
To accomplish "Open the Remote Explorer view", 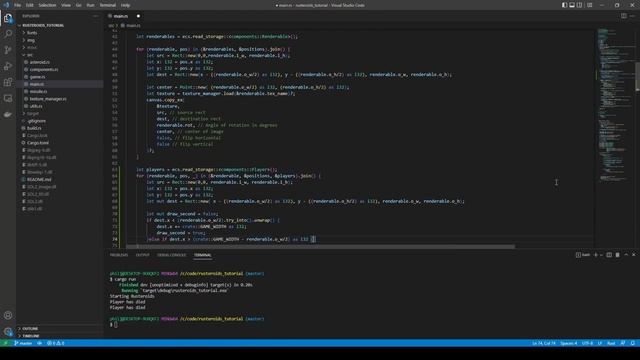I will pyautogui.click(x=8, y=98).
